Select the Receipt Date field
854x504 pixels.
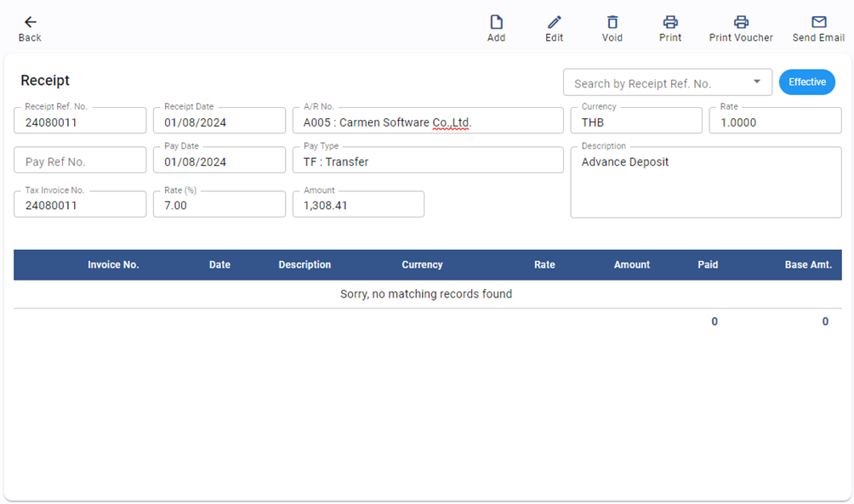coord(219,122)
